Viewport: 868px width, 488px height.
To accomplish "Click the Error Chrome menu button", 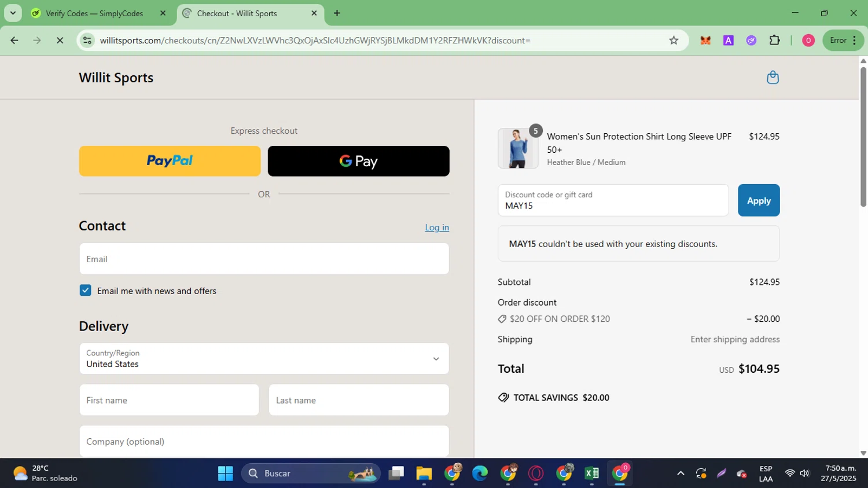I will click(x=843, y=41).
